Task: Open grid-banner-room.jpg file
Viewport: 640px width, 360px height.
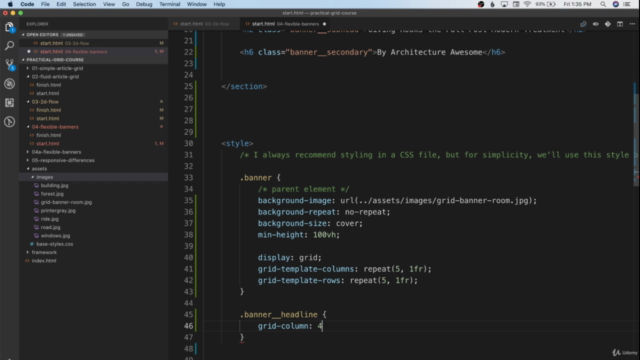Action: [94, 202]
